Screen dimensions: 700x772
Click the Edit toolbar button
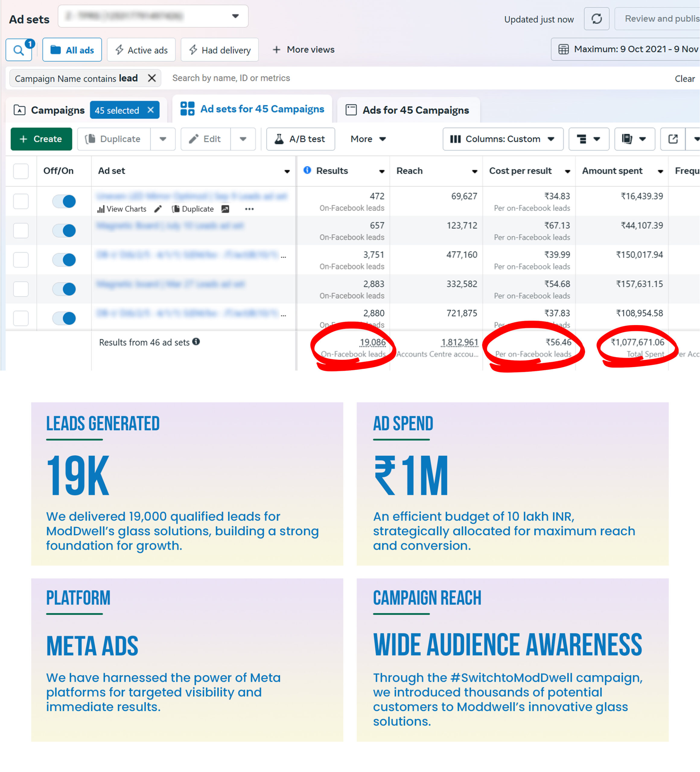pos(206,139)
